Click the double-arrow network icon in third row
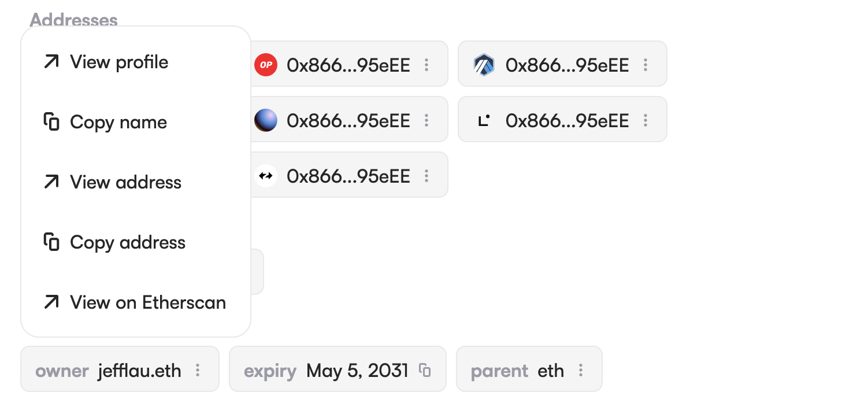Screen dimensions: 868x407 (266, 176)
